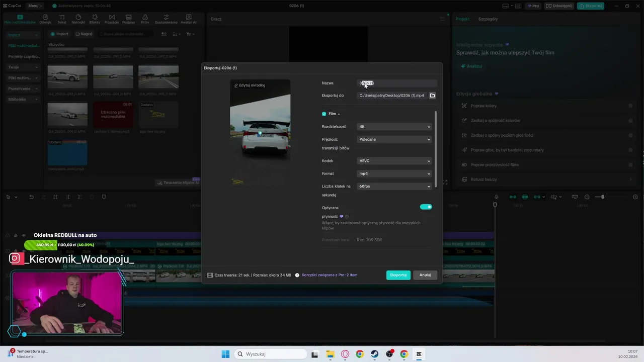Viewport: 644px width, 362px height.
Task: Click the Nagraj record button
Action: click(84, 34)
